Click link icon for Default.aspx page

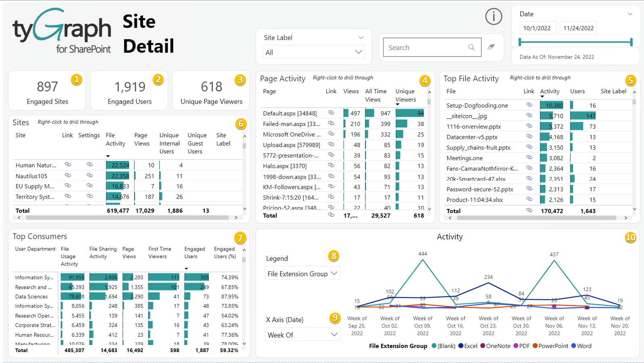[x=331, y=113]
